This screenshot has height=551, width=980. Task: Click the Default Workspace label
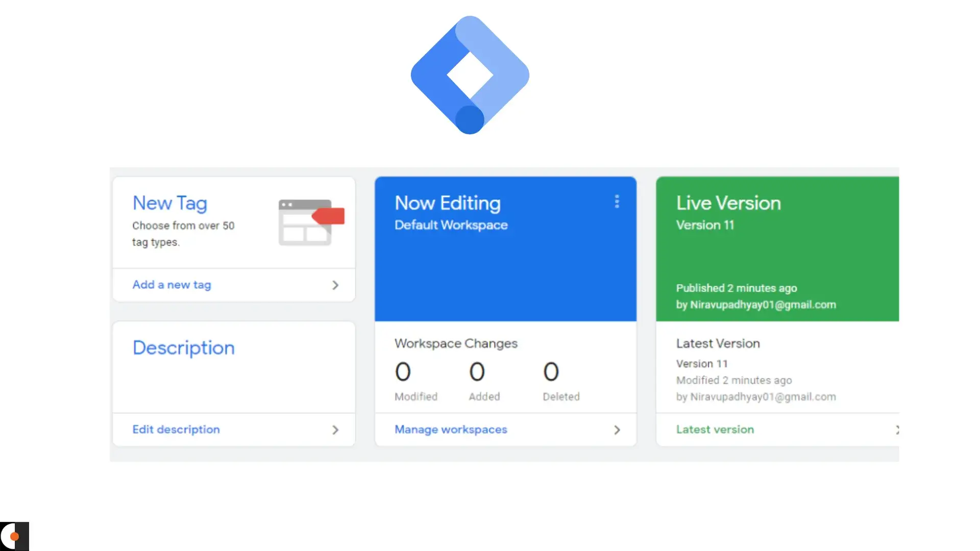pyautogui.click(x=451, y=225)
